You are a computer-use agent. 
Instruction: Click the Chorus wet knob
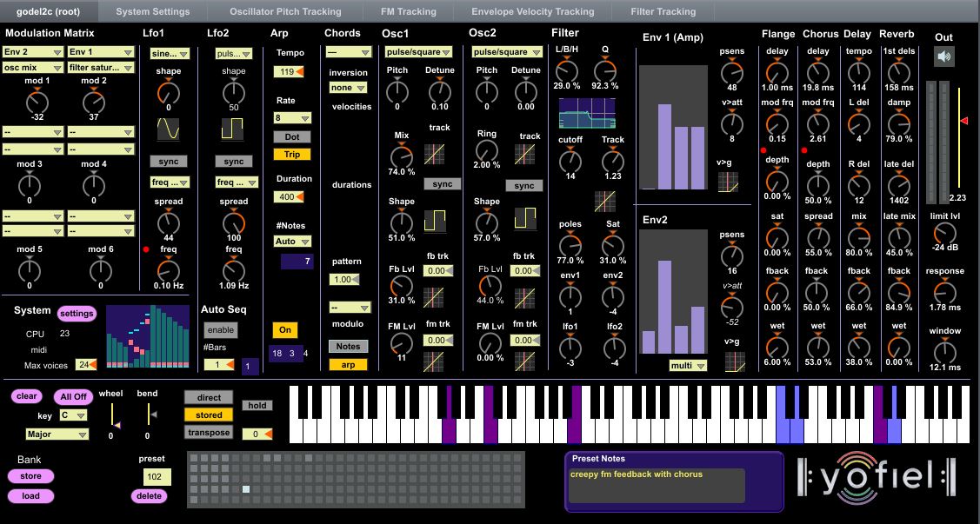818,348
